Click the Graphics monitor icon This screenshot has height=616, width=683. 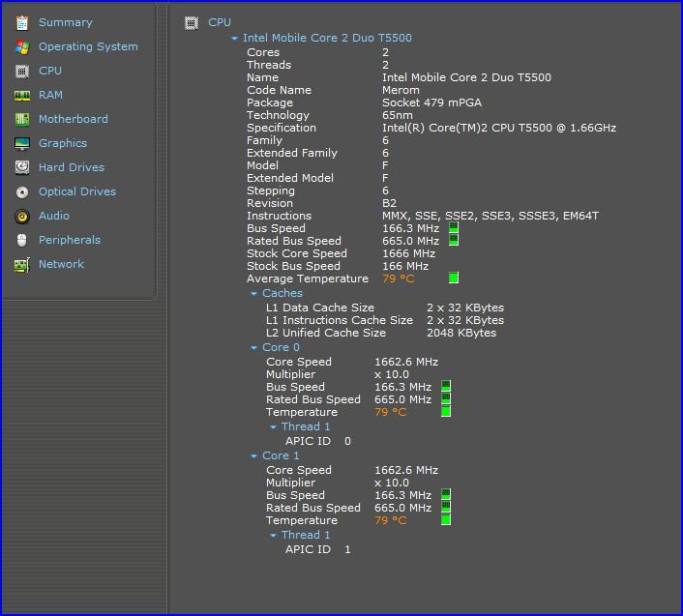click(22, 144)
